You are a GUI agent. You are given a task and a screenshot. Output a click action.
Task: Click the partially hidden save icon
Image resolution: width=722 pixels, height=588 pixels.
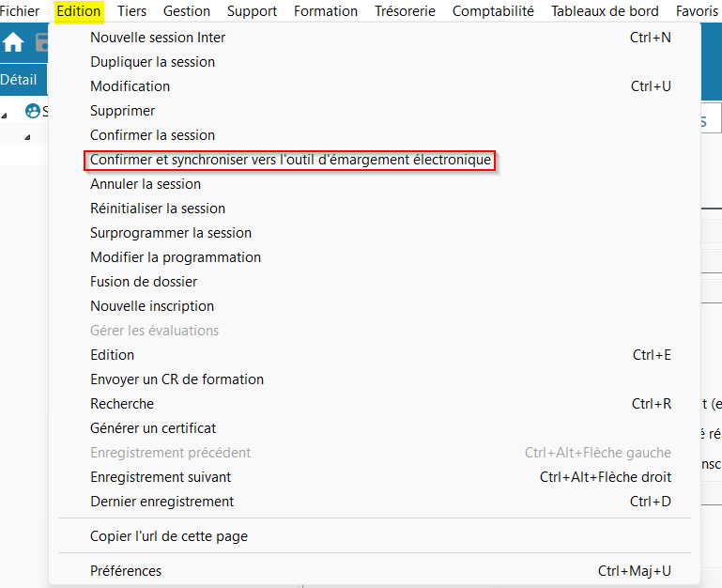click(42, 43)
